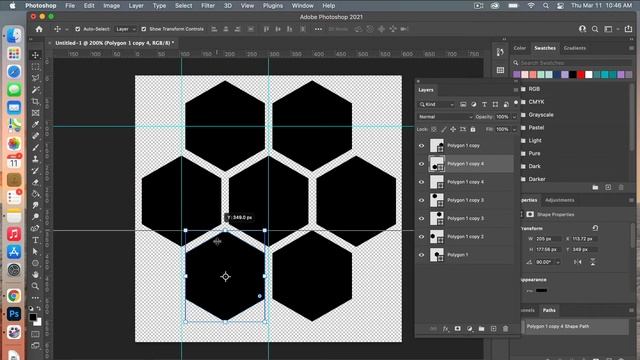Click the fx layer style icon

[445, 329]
